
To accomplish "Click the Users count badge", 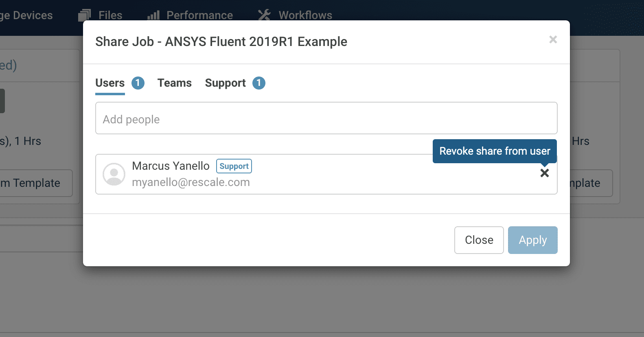I will 138,83.
